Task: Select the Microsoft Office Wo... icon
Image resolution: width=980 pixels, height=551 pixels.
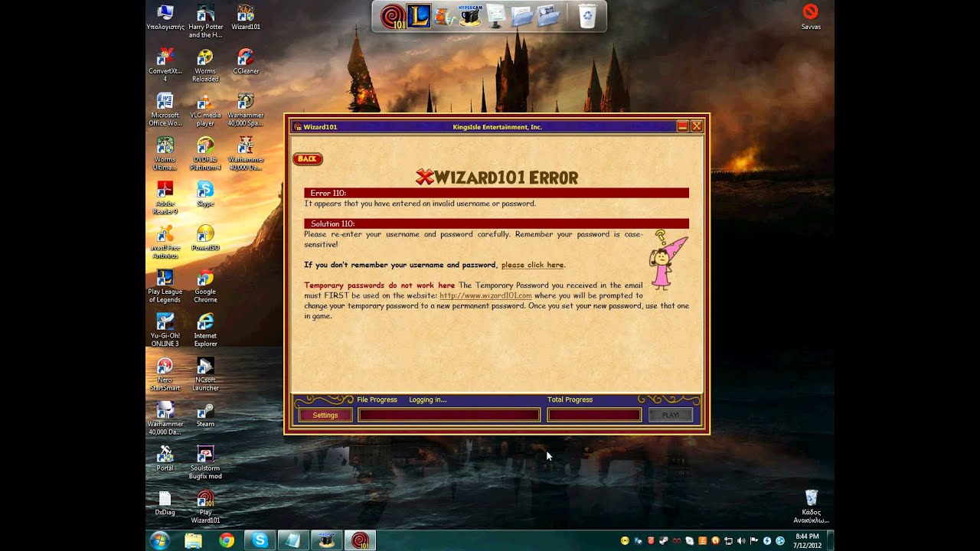Action: 165,109
